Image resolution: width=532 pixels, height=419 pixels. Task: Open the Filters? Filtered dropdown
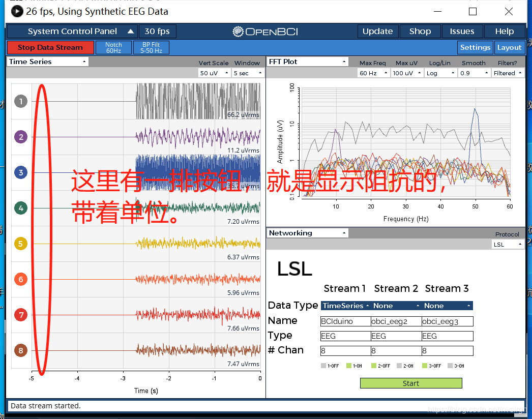508,73
